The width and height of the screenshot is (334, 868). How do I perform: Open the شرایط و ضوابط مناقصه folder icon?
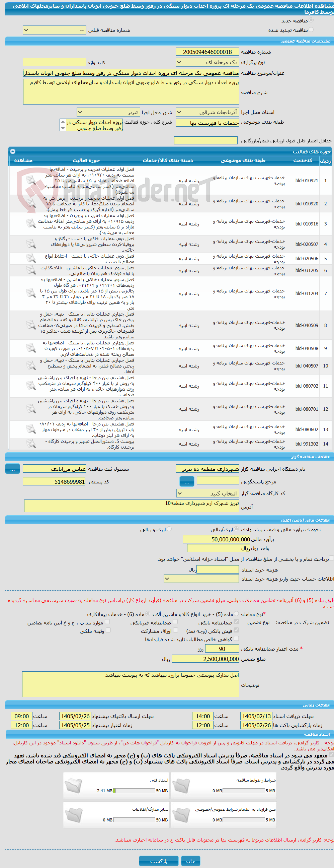(181, 786)
